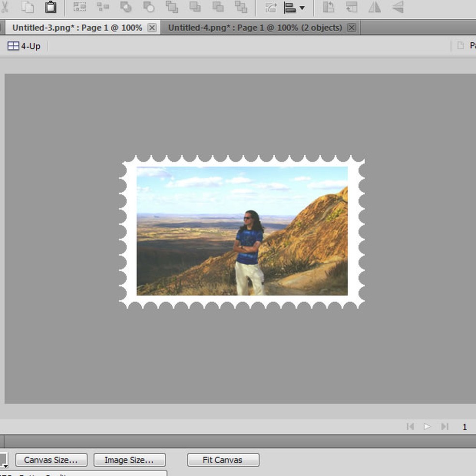Paste from clipboard using toolbar icon
476x476 pixels.
(50, 7)
